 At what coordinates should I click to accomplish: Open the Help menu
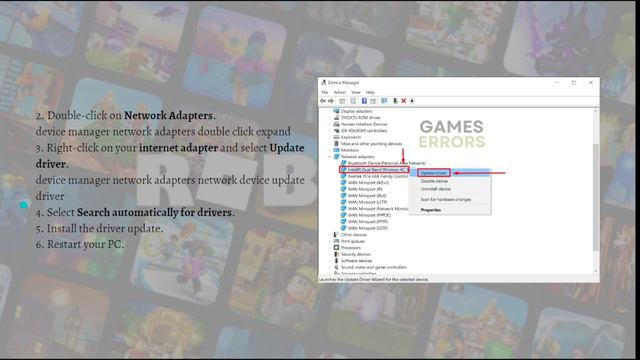point(370,93)
